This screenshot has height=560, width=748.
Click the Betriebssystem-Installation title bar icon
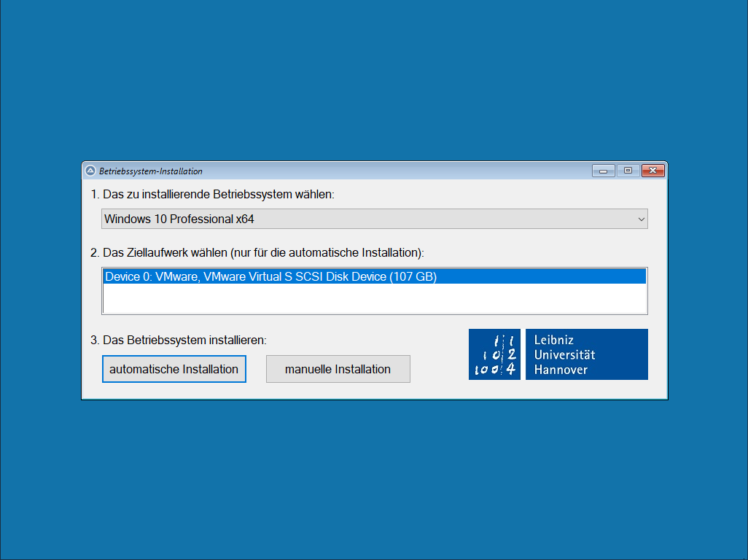point(90,171)
